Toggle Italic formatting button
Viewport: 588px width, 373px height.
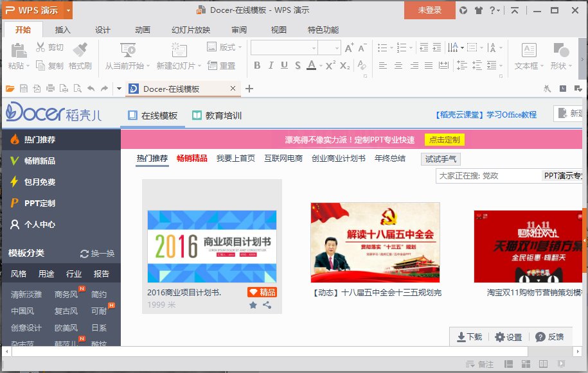[x=271, y=65]
